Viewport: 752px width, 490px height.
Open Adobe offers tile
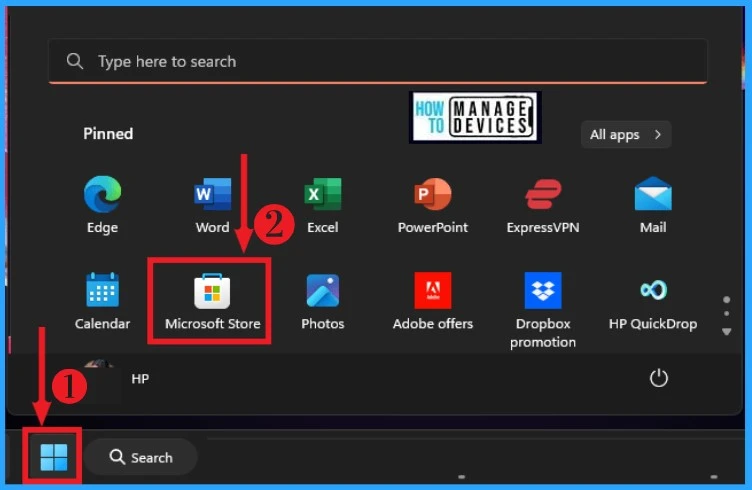[433, 301]
